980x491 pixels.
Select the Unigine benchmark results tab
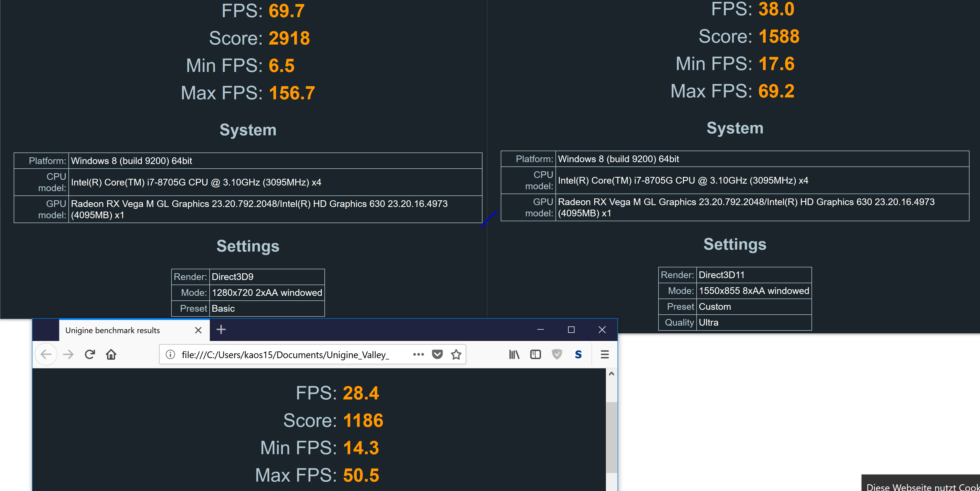click(x=113, y=330)
